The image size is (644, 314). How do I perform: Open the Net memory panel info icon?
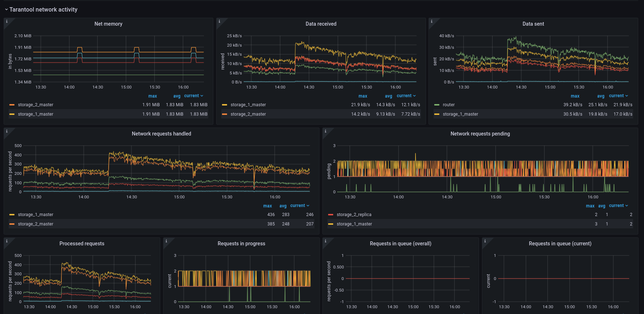click(x=7, y=21)
